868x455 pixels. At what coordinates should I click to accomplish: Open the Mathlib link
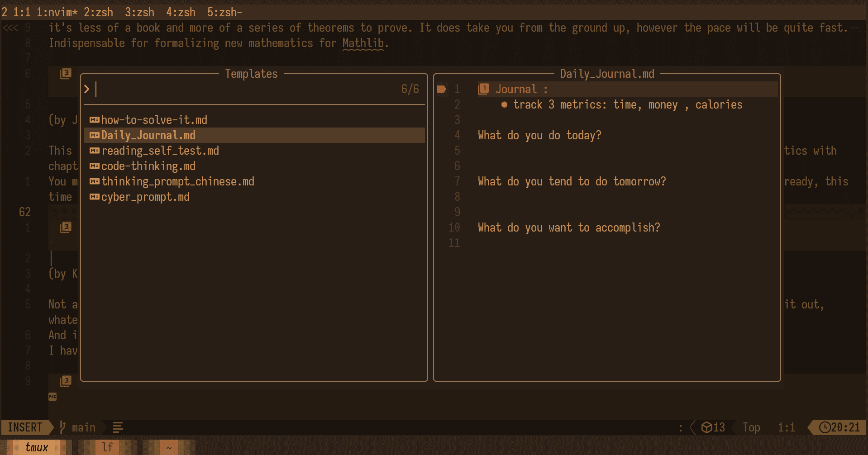coord(363,43)
